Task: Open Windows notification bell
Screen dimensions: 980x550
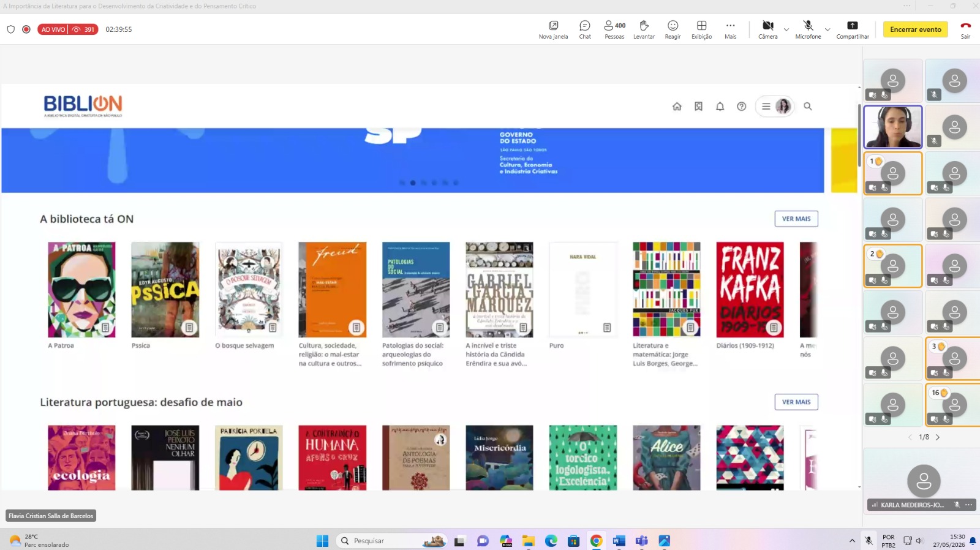Action: point(973,541)
